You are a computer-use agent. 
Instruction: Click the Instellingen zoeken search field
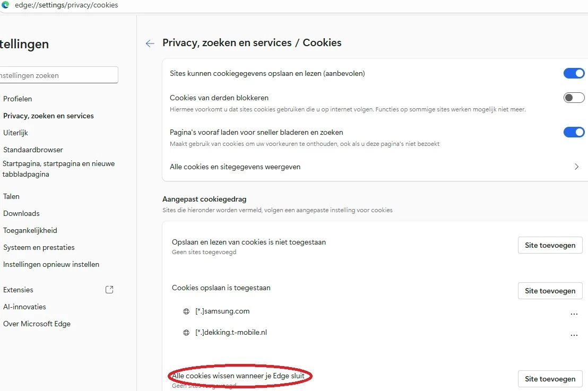58,75
